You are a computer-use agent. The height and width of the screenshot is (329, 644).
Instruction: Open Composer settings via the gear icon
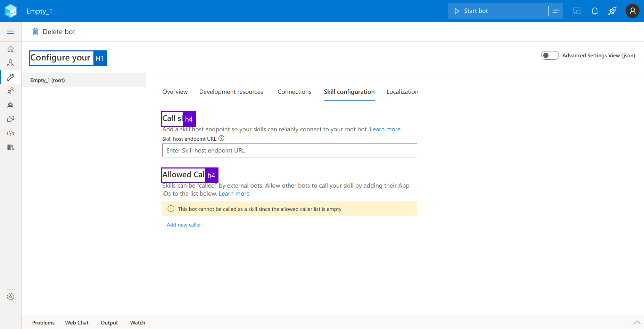pos(10,296)
